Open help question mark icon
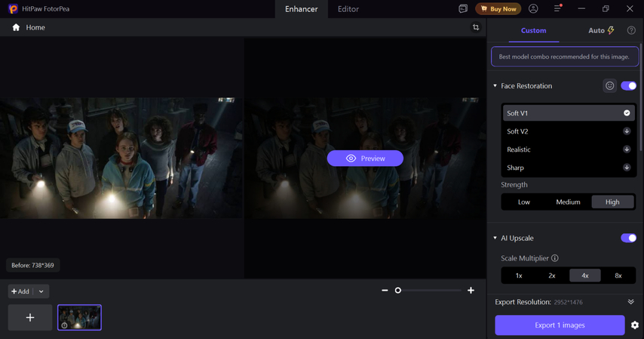Image resolution: width=644 pixels, height=339 pixels. pos(631,30)
